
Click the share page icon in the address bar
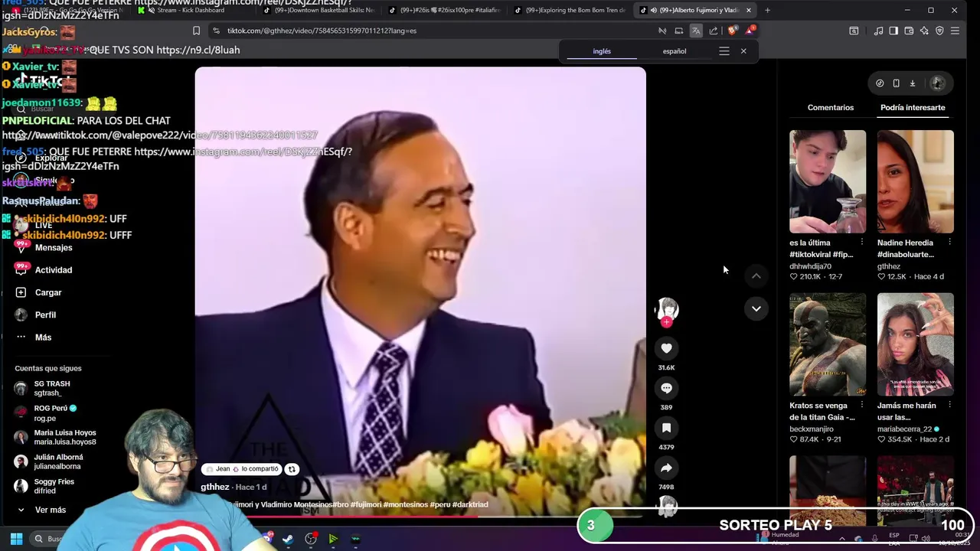714,31
